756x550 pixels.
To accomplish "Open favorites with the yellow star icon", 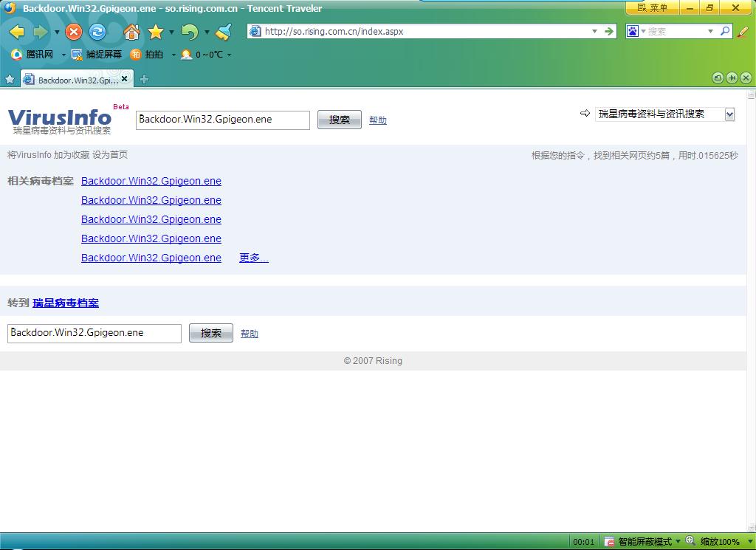I will tap(156, 32).
